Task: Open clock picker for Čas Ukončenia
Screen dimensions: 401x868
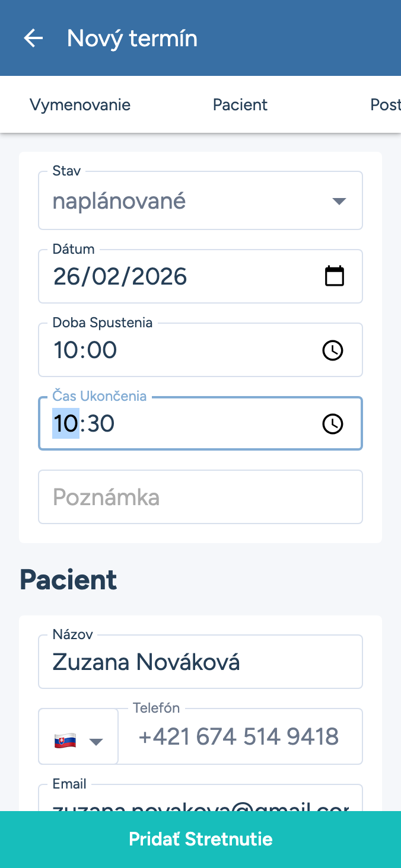Action: (333, 424)
